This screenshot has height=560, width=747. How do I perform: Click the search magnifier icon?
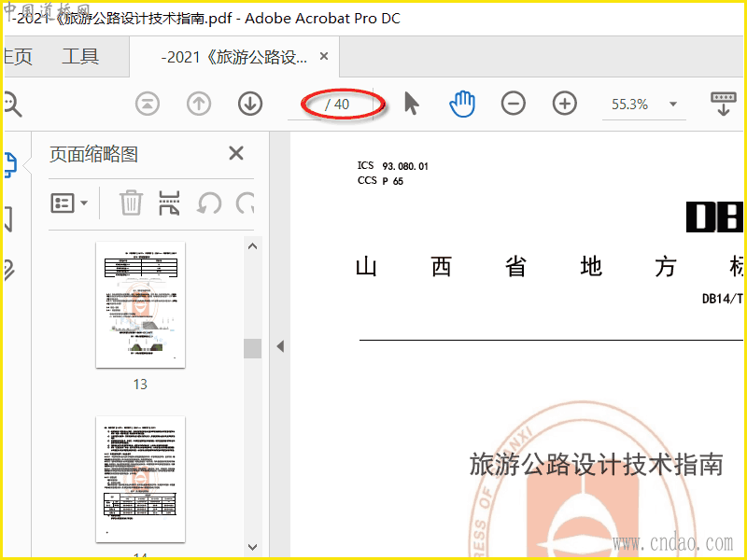point(12,105)
